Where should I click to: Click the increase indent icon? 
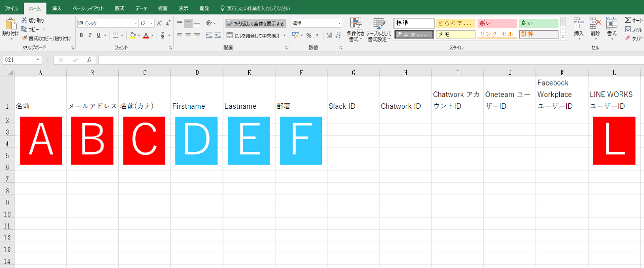pos(217,36)
